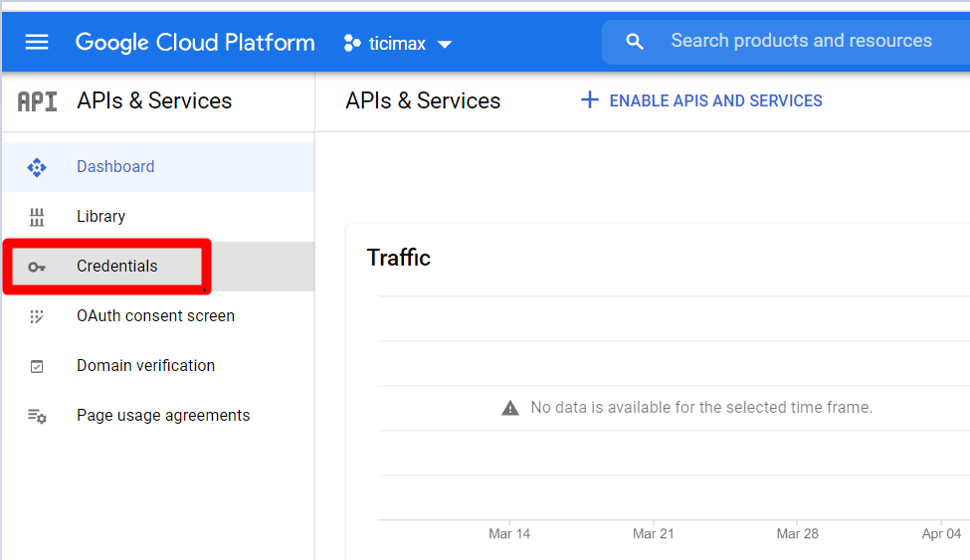The height and width of the screenshot is (560, 970).
Task: Click the no data warning triangle
Action: (x=509, y=408)
